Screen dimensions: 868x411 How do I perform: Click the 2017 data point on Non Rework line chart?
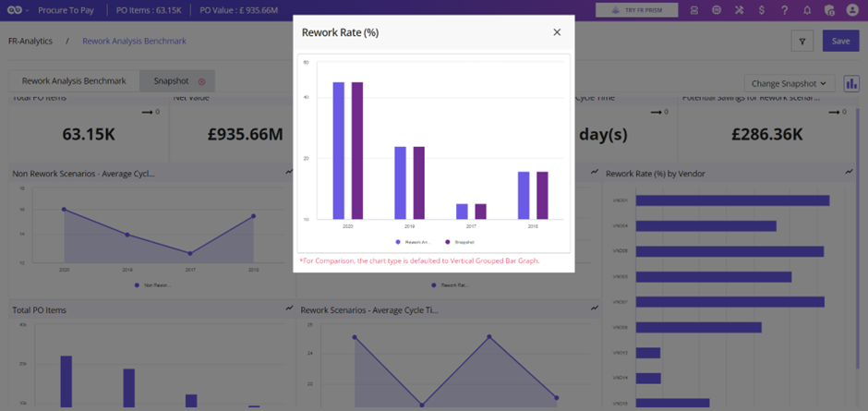tap(190, 253)
